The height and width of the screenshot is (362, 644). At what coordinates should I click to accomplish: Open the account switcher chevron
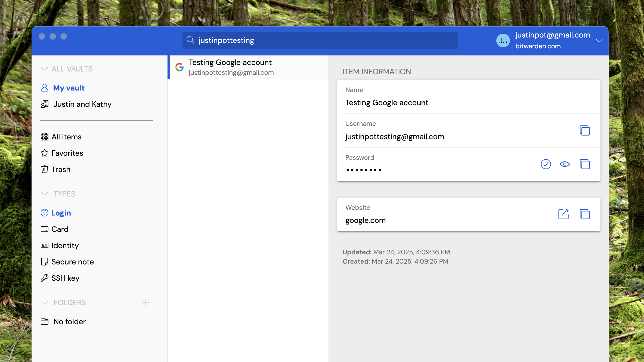click(599, 40)
